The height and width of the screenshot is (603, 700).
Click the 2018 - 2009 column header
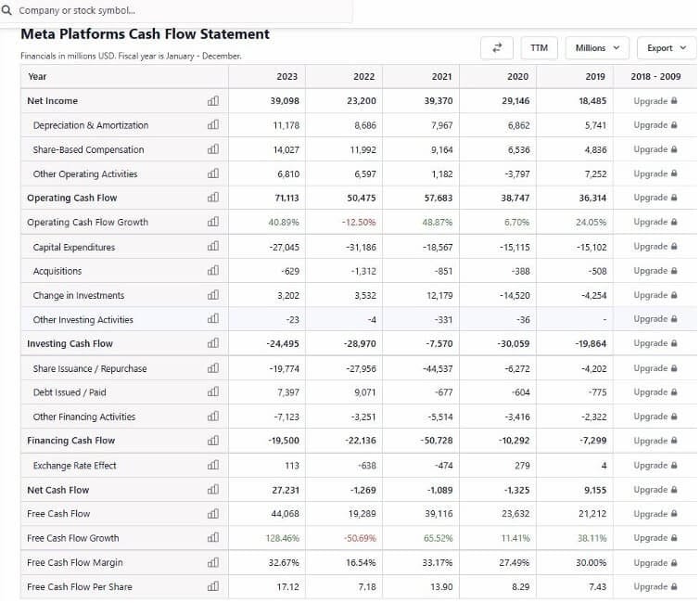pos(655,76)
